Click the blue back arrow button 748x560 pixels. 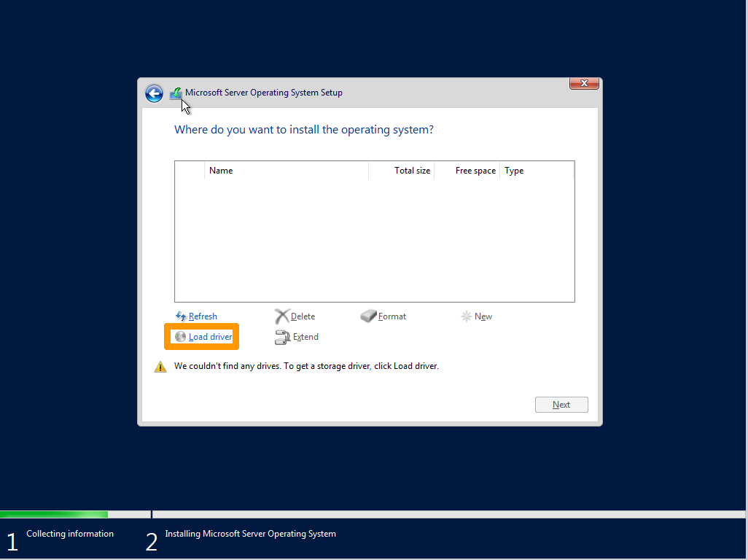[x=154, y=93]
